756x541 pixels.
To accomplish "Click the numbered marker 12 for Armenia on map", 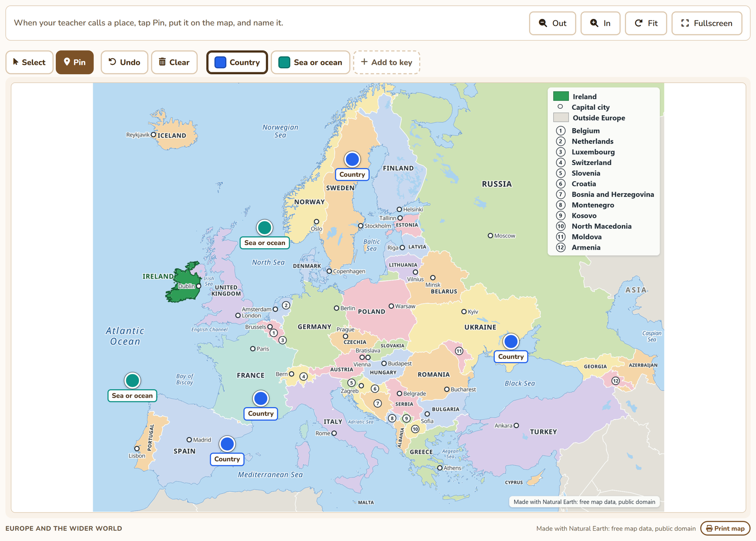I will click(616, 381).
